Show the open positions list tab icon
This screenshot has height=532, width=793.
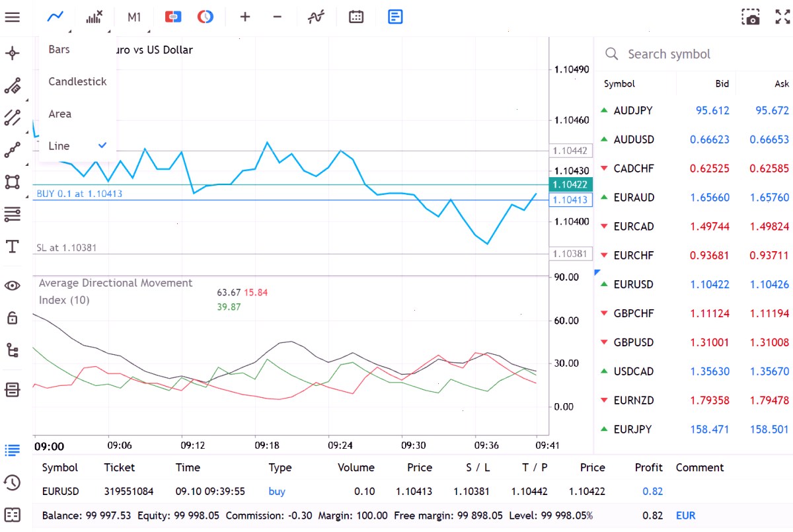click(12, 450)
